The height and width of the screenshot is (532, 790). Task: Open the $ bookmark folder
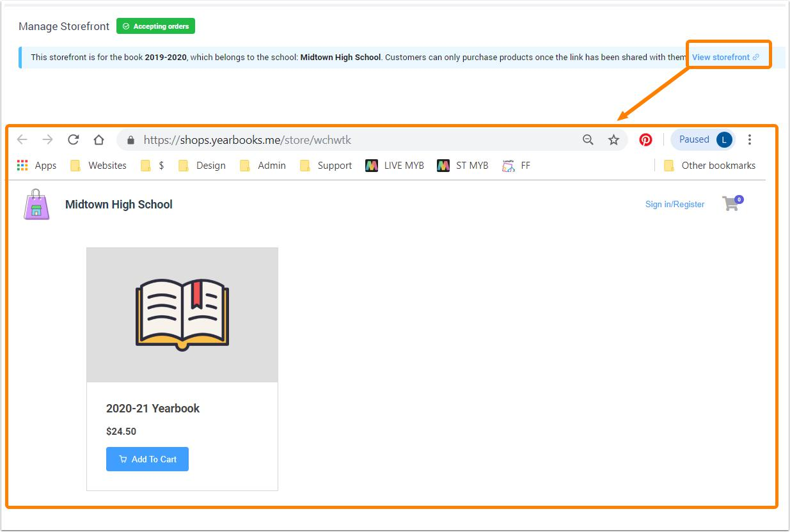click(152, 166)
